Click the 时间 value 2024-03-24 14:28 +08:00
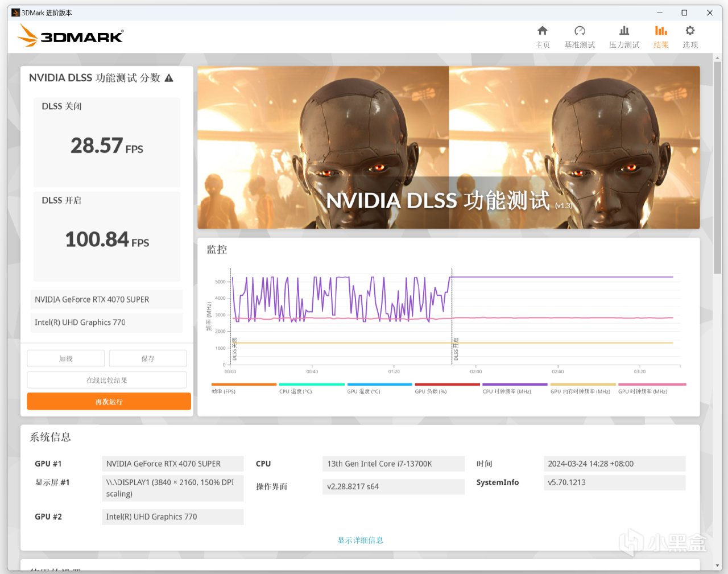This screenshot has width=728, height=574. pos(615,464)
